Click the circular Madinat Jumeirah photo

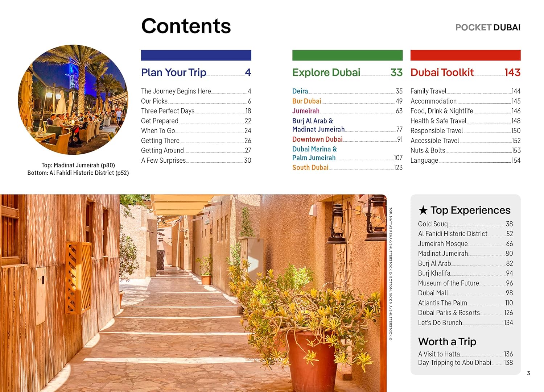73,100
